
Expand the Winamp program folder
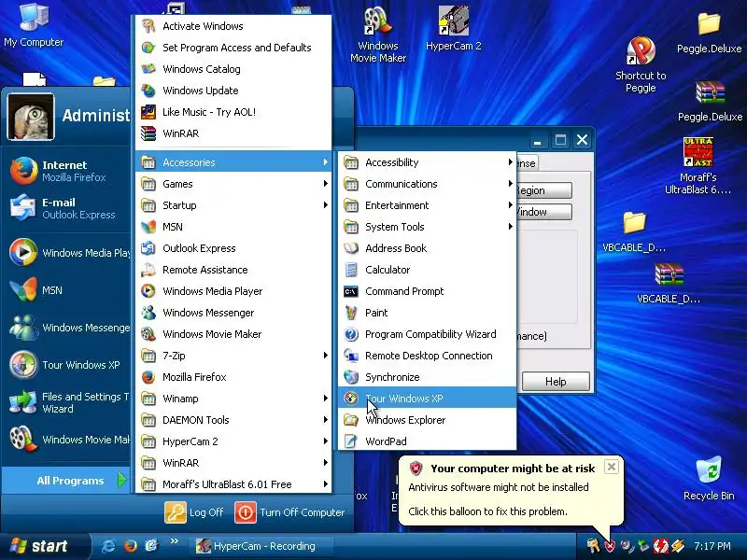(233, 399)
